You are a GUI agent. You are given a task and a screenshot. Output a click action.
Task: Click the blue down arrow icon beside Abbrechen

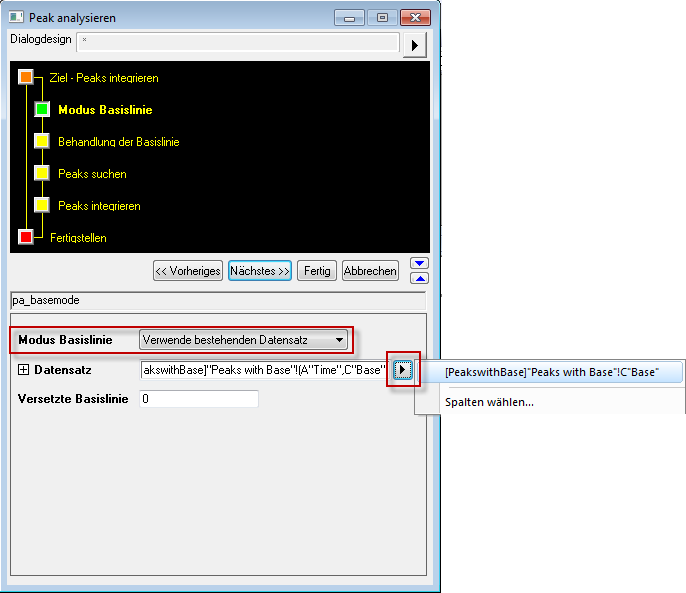point(420,263)
